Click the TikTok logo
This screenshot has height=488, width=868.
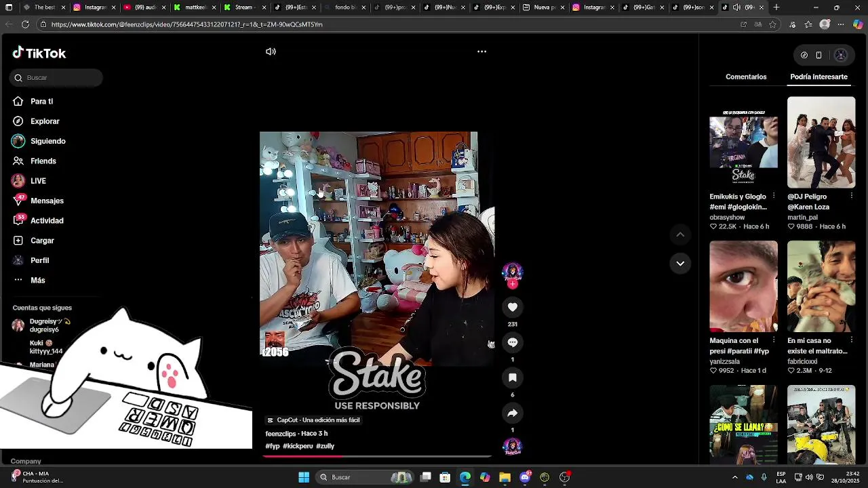tap(39, 53)
